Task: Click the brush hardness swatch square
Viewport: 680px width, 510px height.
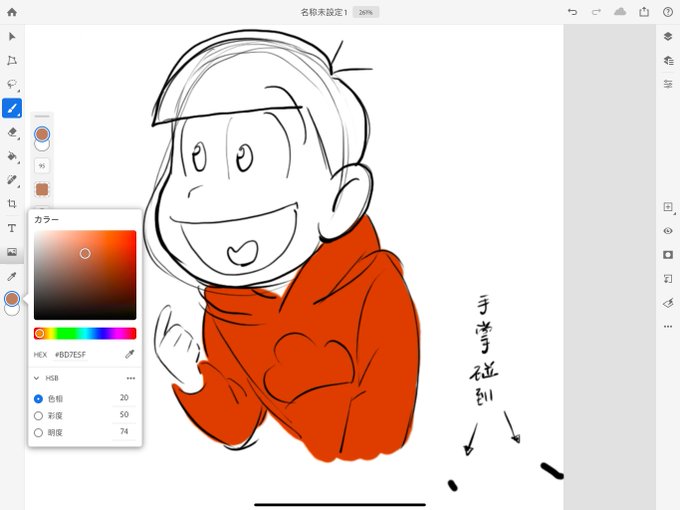Action: pyautogui.click(x=42, y=190)
